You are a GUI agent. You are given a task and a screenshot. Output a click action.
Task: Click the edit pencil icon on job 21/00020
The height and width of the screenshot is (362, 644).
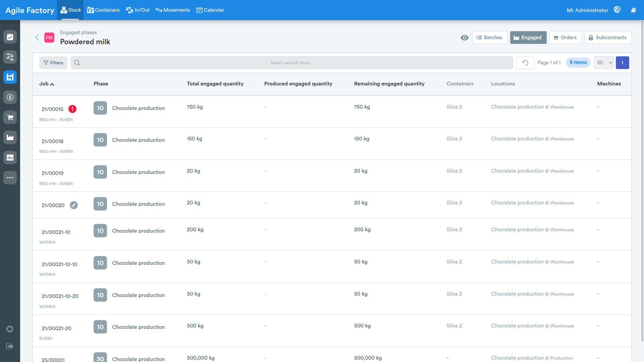coord(74,205)
